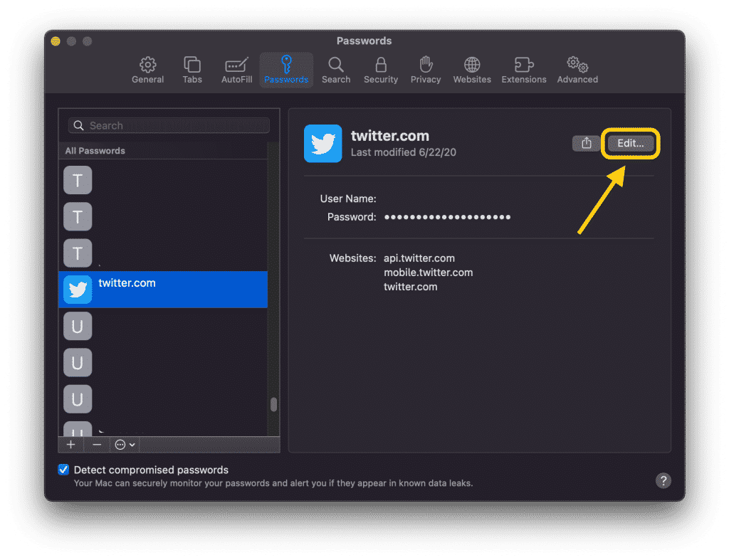The image size is (729, 560).
Task: Click the Last modified 6/22/20 text
Action: (x=403, y=152)
